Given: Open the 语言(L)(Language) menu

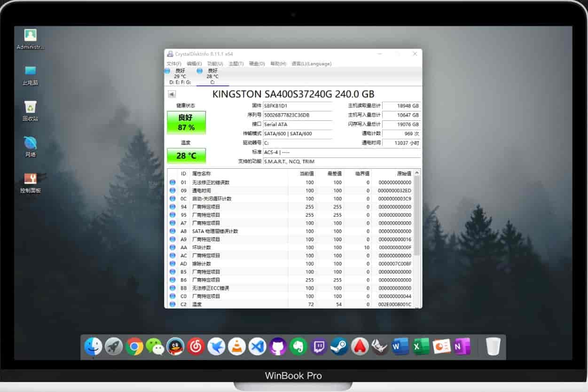Looking at the screenshot, I should [x=312, y=63].
